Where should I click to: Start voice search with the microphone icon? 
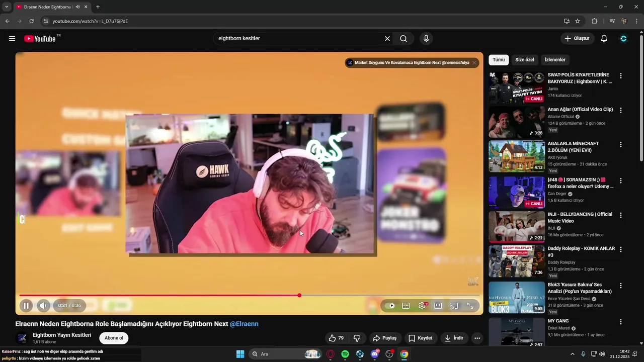(426, 39)
